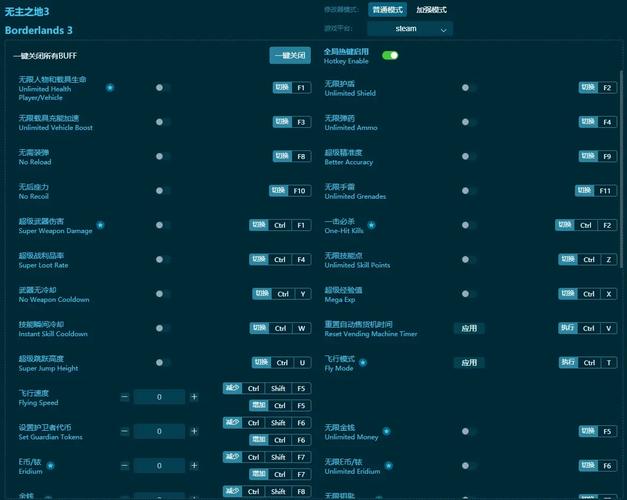Turn on the No Recoil toggle
Image resolution: width=627 pixels, height=500 pixels.
tap(161, 191)
